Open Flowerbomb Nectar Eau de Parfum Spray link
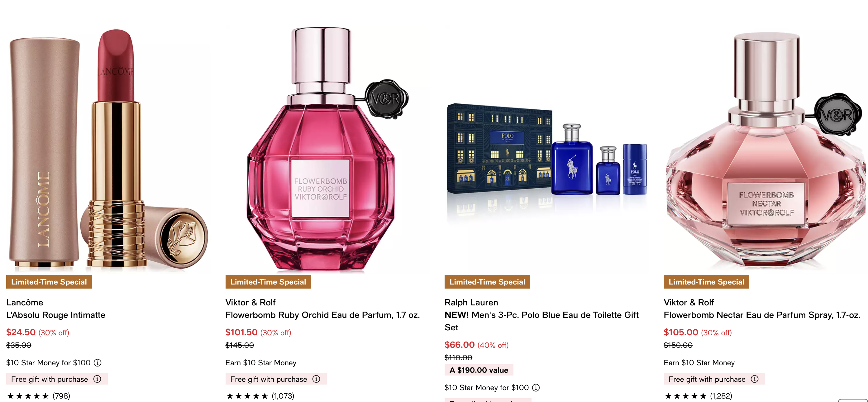The width and height of the screenshot is (868, 402). 762,315
